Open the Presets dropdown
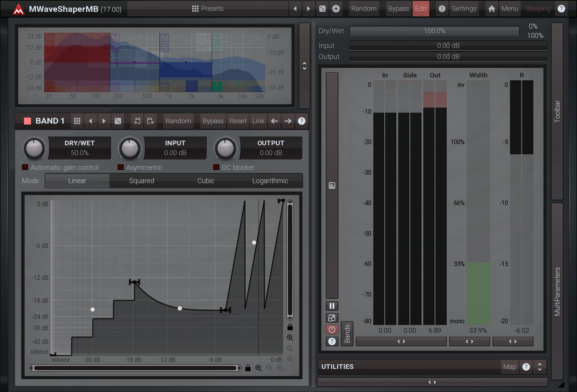The width and height of the screenshot is (577, 392). click(x=207, y=9)
